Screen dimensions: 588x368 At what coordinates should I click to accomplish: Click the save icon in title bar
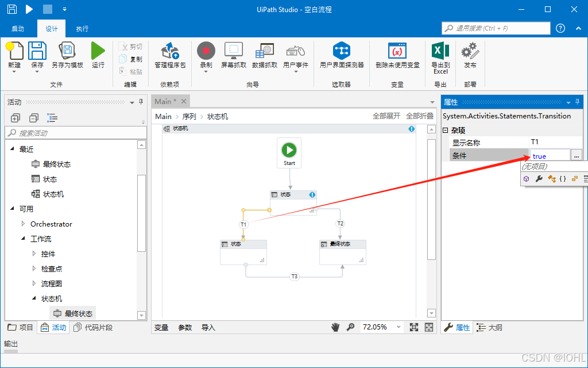pyautogui.click(x=12, y=9)
